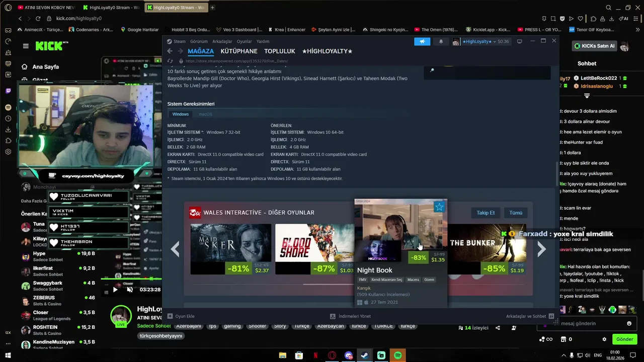644x362 pixels.
Task: Open Kick logo home link
Action: tap(51, 46)
